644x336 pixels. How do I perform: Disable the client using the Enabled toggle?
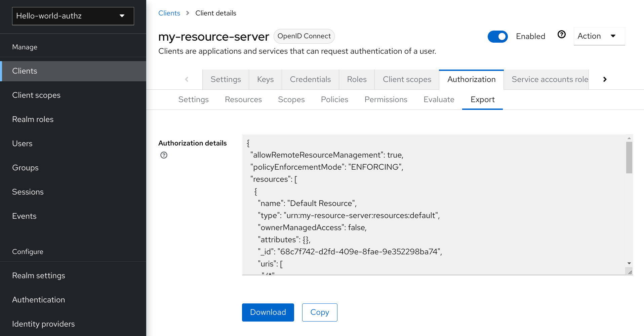[498, 37]
